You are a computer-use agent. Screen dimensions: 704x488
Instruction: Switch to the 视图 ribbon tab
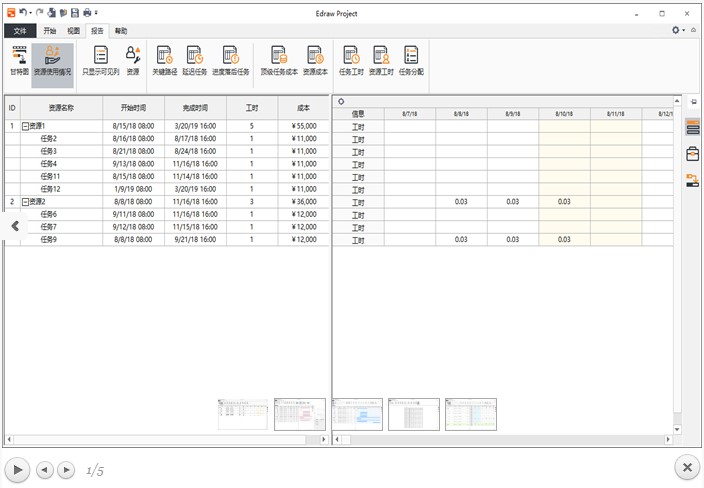[x=73, y=31]
